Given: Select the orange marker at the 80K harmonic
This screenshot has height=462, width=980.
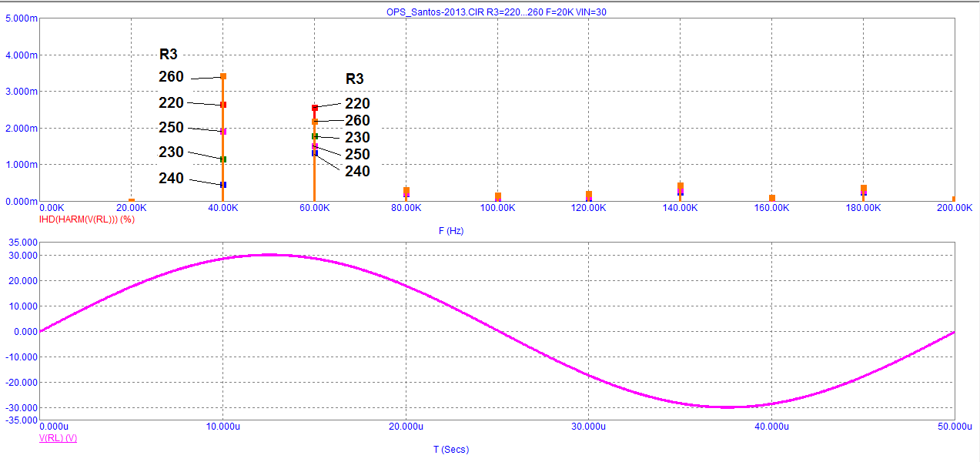Looking at the screenshot, I should 406,190.
